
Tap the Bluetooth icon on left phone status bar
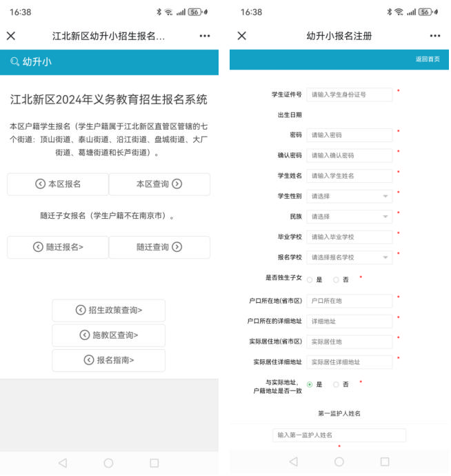pos(159,12)
